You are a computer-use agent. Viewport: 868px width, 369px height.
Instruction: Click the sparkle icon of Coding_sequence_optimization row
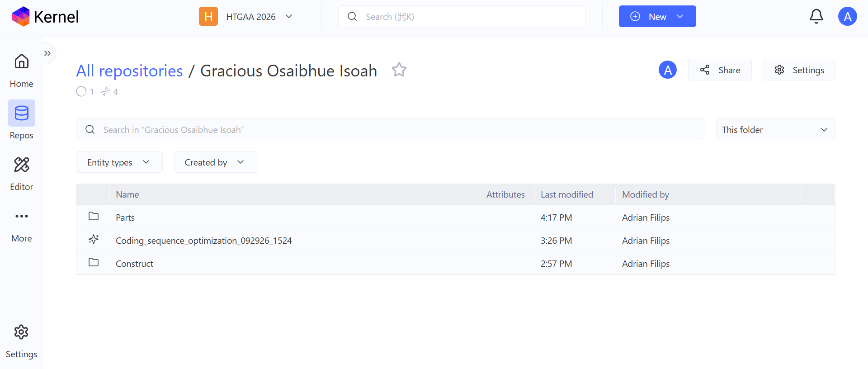tap(94, 239)
